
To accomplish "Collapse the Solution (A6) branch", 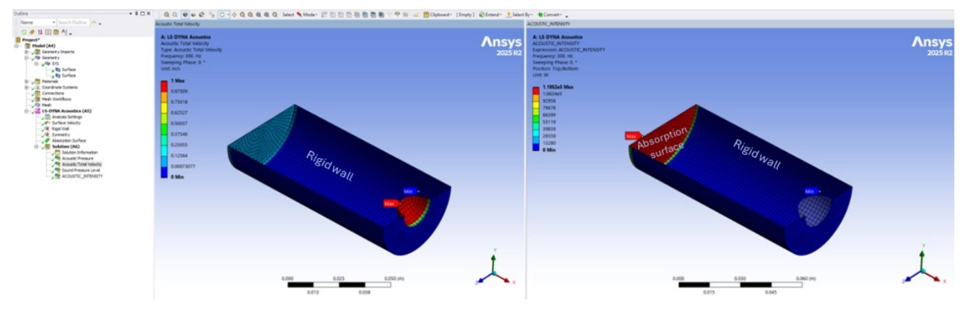I will pyautogui.click(x=37, y=146).
